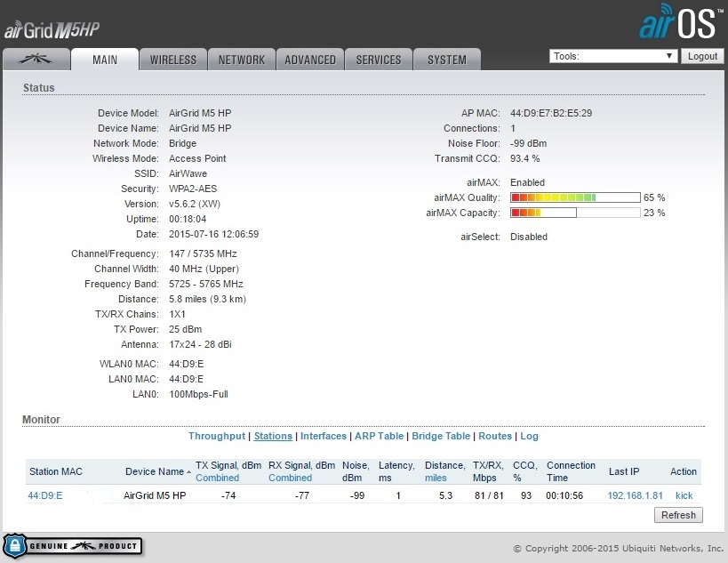Click the Channel Width value 40 MHz (Upper)
Image resolution: width=728 pixels, height=563 pixels.
pos(204,269)
